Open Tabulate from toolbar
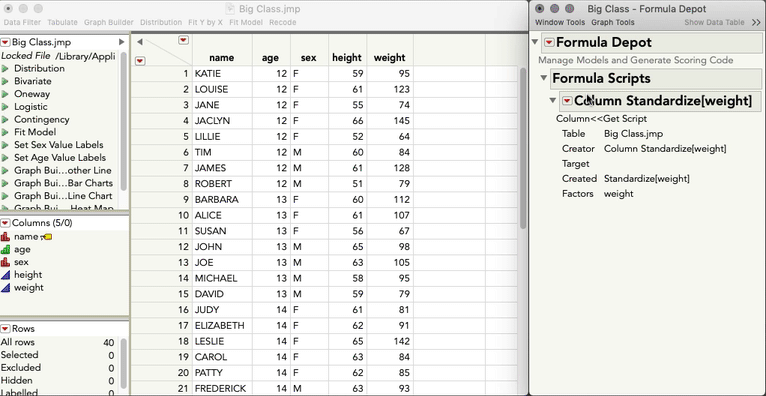This screenshot has width=766, height=396. (x=63, y=22)
